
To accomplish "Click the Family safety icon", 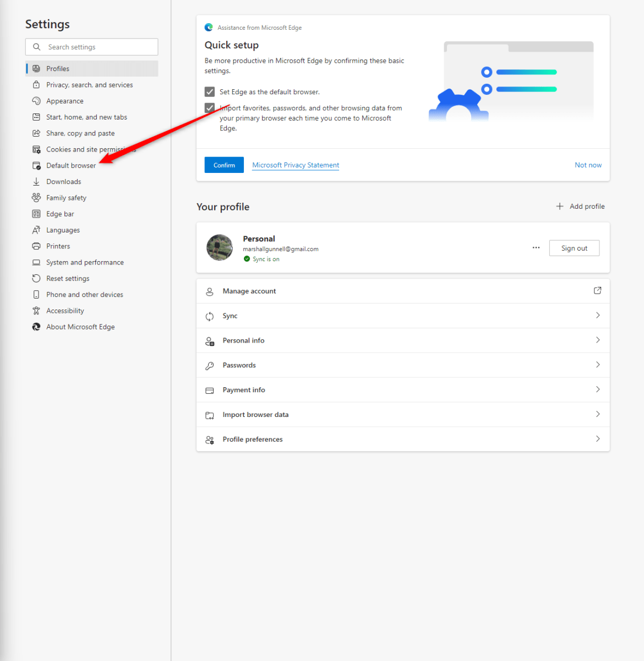I will point(36,198).
